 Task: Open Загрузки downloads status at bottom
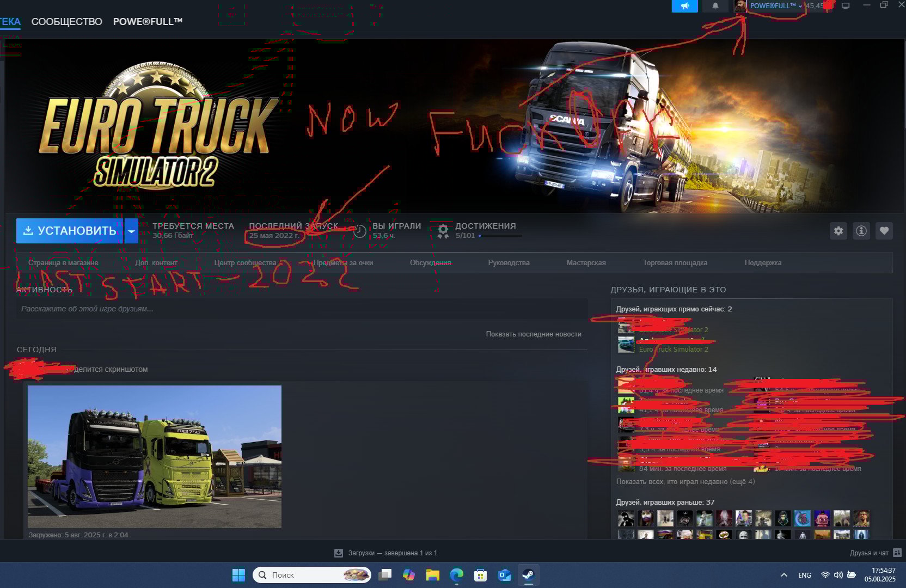393,553
